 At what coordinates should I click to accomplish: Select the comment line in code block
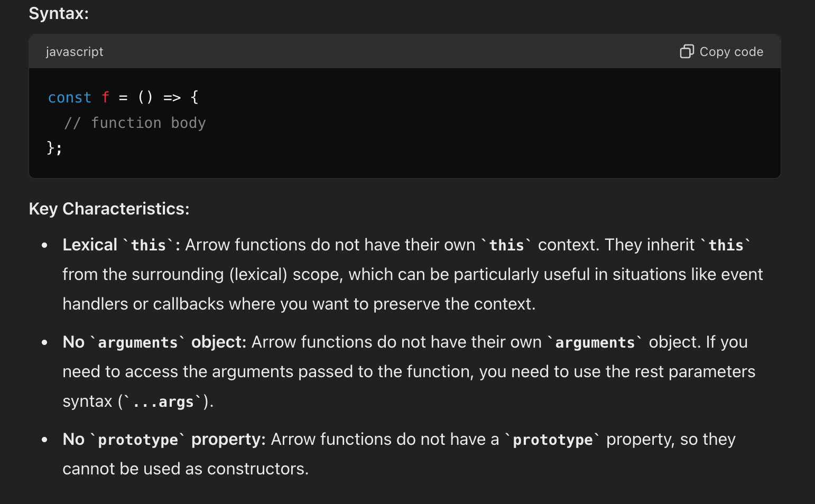pos(135,123)
